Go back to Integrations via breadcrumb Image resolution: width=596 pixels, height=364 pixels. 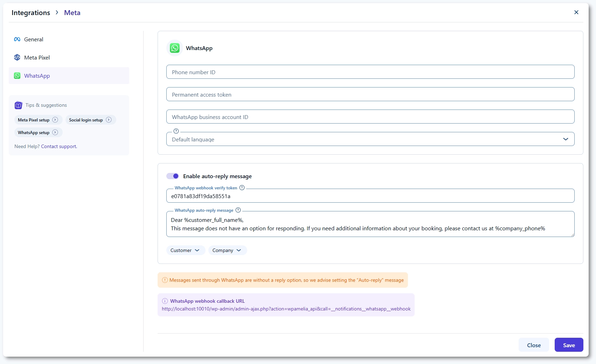click(x=31, y=13)
